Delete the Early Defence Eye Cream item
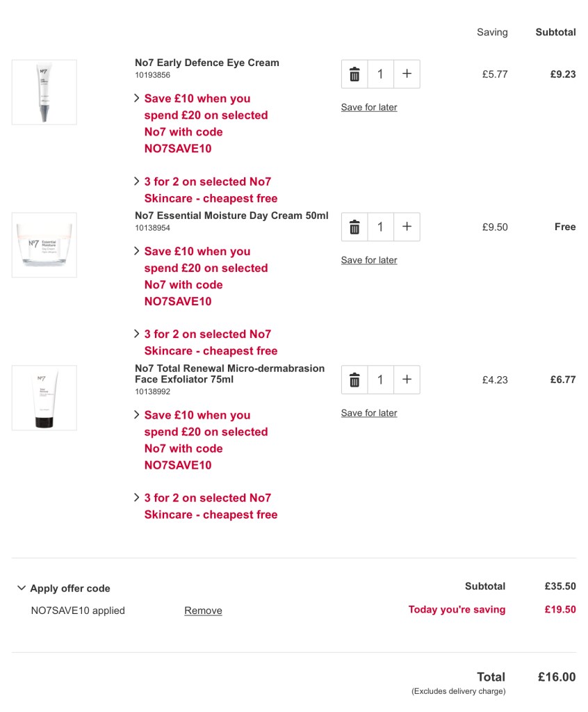 pos(354,74)
